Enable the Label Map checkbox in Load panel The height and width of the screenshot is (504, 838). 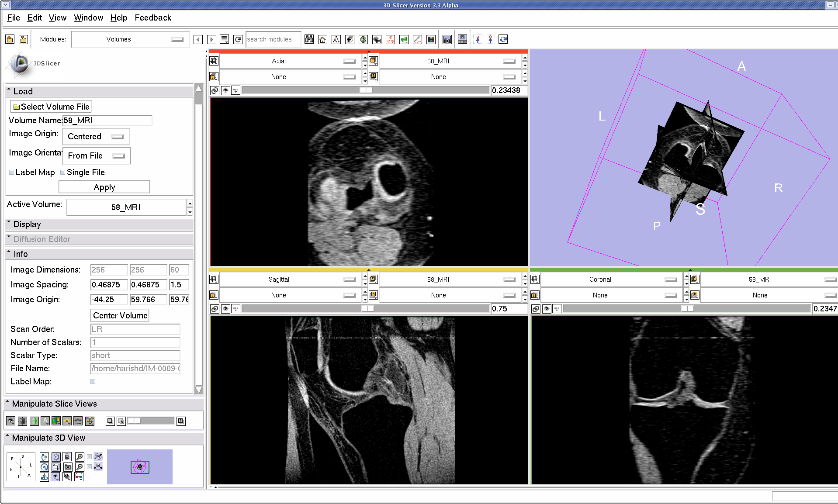point(12,173)
